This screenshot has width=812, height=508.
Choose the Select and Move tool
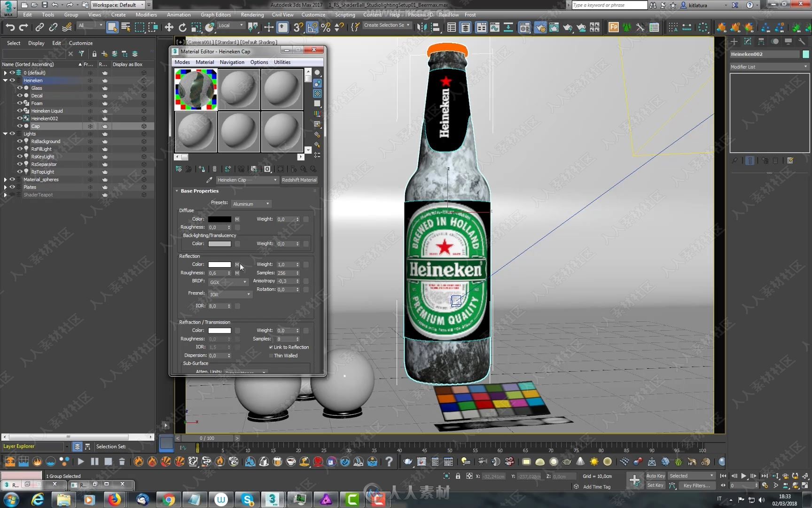169,27
